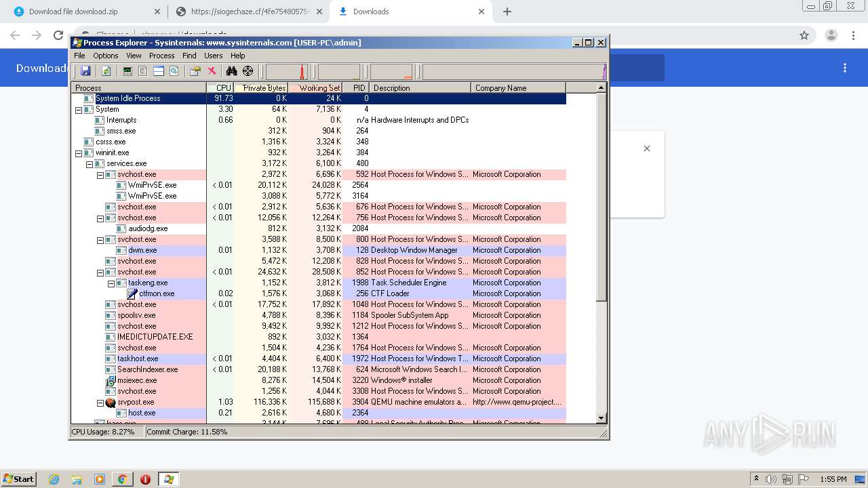This screenshot has height=488, width=868.
Task: Click the msiexec.exe installer icon
Action: point(111,380)
